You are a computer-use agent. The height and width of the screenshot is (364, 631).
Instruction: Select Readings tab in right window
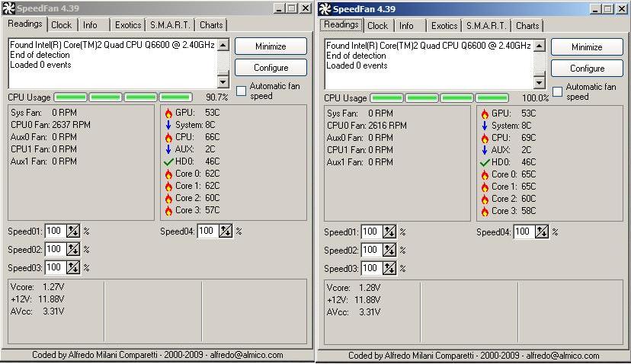pyautogui.click(x=341, y=24)
